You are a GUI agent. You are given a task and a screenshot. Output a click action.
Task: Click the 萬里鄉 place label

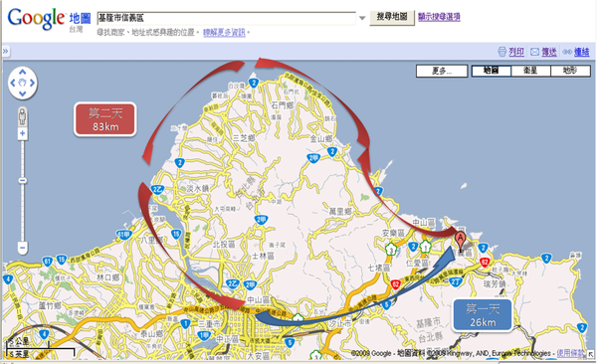point(340,211)
